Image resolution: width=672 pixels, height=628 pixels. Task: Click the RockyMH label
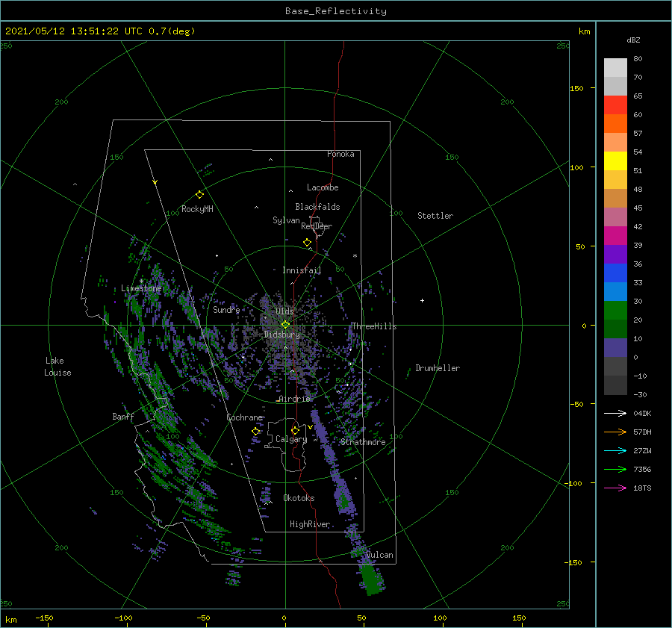click(x=197, y=209)
